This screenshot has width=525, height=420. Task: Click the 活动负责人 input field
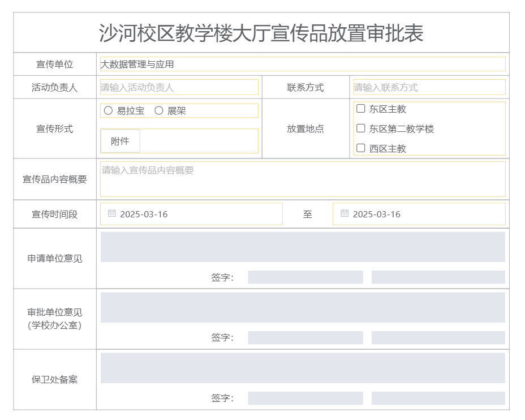click(179, 88)
